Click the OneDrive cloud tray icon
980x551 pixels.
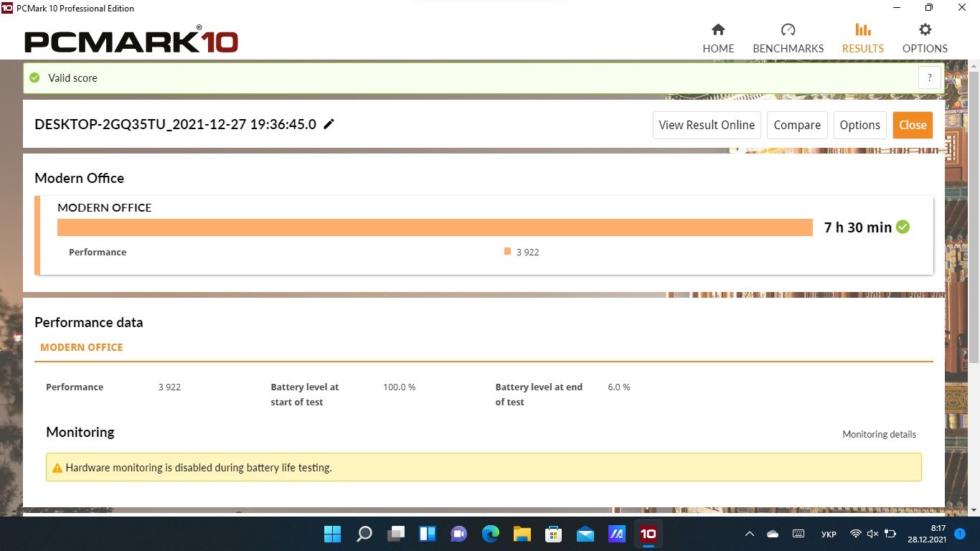pos(773,534)
